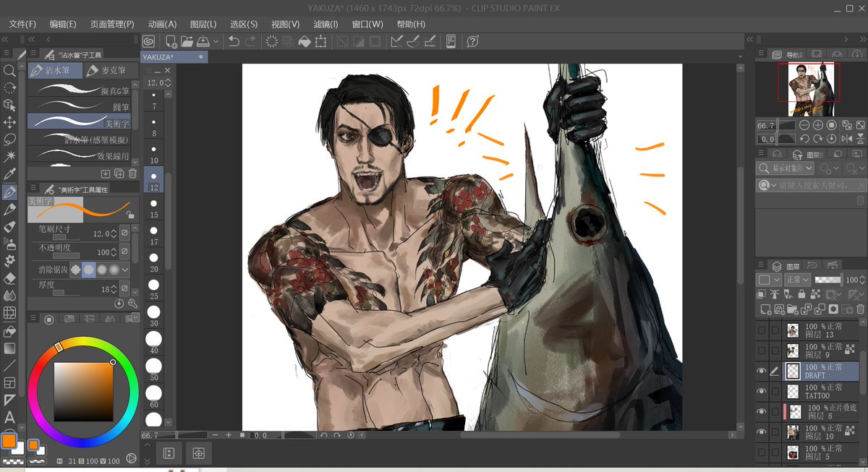
Task: Show layer 图层 13 via eye box
Action: pos(761,330)
